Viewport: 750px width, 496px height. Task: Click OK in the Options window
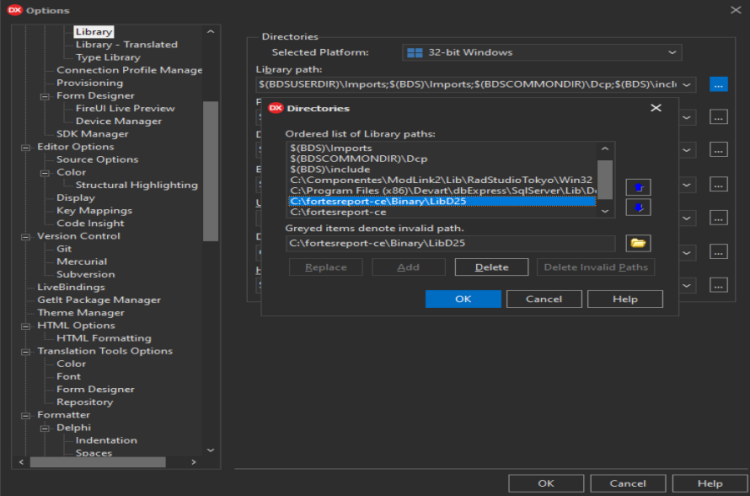[x=546, y=484]
